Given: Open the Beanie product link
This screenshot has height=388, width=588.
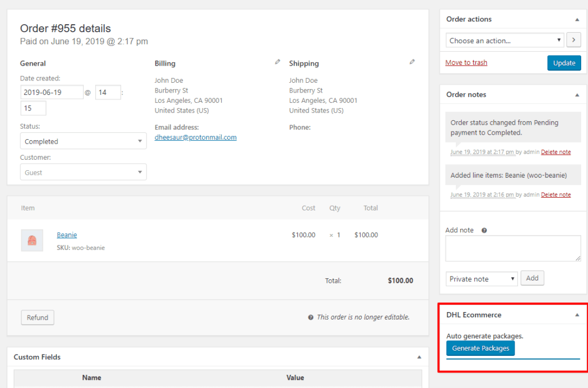Looking at the screenshot, I should point(67,235).
